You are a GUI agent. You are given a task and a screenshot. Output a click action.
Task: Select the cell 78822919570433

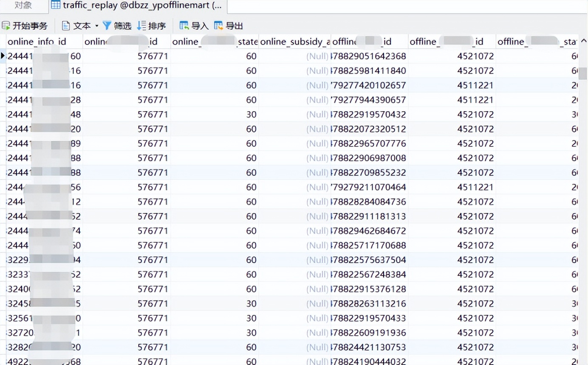coord(370,318)
